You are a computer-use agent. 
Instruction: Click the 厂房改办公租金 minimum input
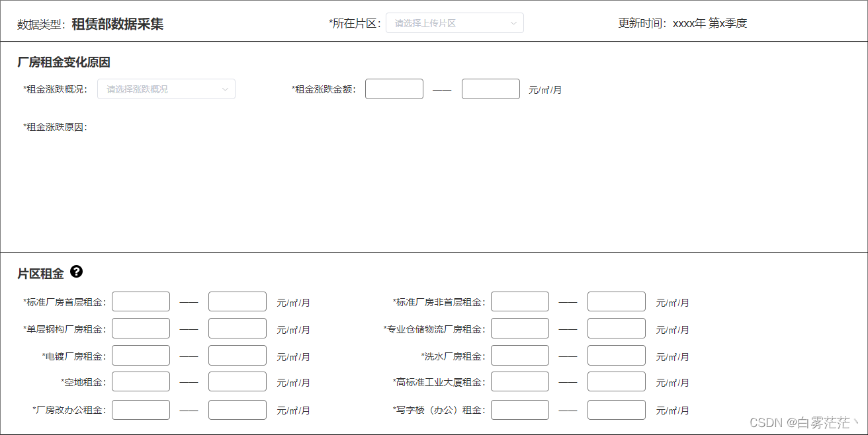pyautogui.click(x=141, y=410)
